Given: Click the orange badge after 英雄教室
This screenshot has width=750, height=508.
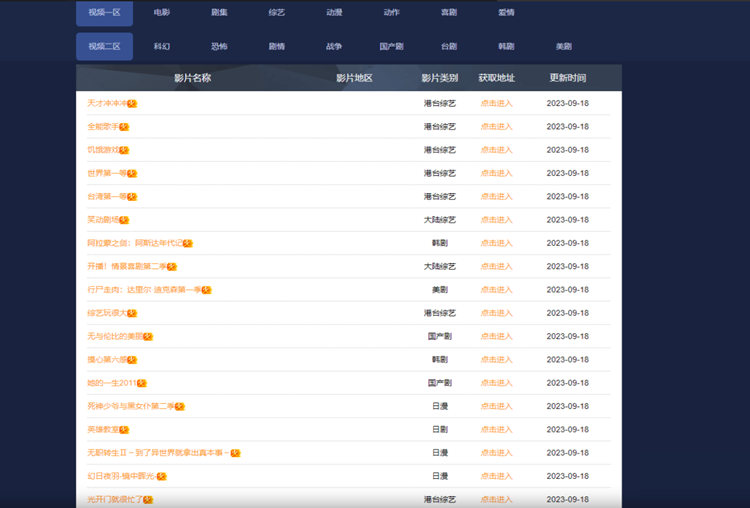Looking at the screenshot, I should 124,429.
